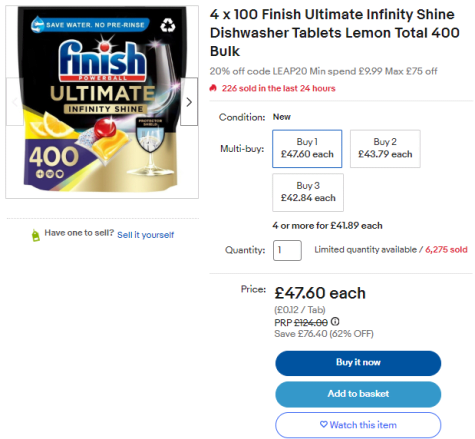Click the Watch this item button
475x439 pixels.
358,425
